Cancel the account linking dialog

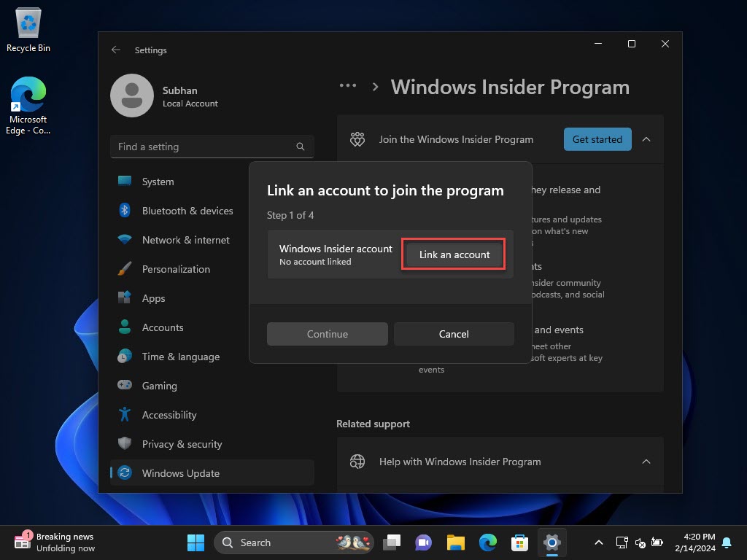coord(454,333)
